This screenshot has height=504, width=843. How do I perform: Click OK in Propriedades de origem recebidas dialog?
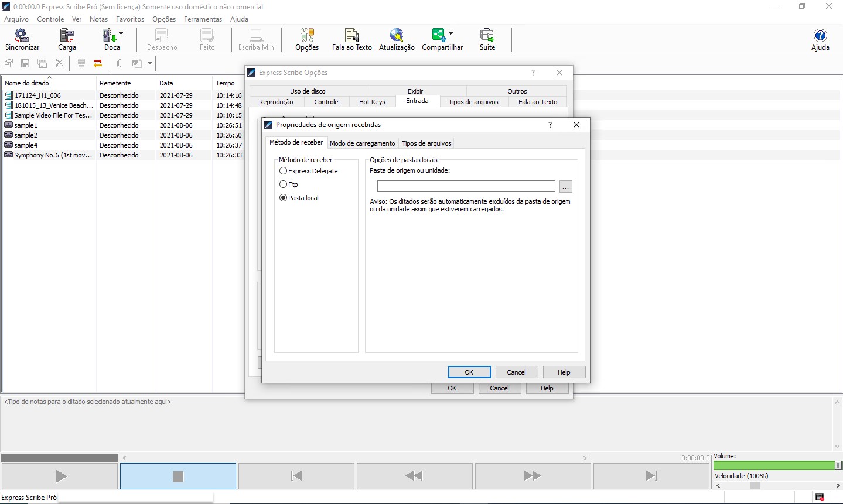[x=469, y=372]
